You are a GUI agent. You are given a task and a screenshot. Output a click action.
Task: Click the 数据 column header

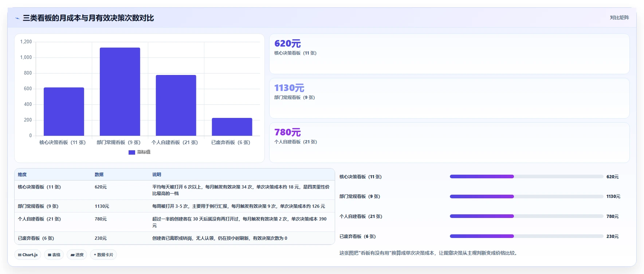[99, 175]
